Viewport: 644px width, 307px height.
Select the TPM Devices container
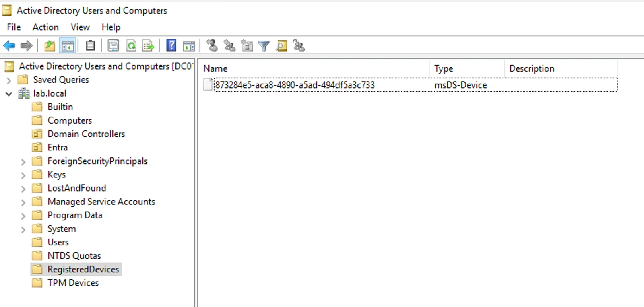click(x=73, y=283)
